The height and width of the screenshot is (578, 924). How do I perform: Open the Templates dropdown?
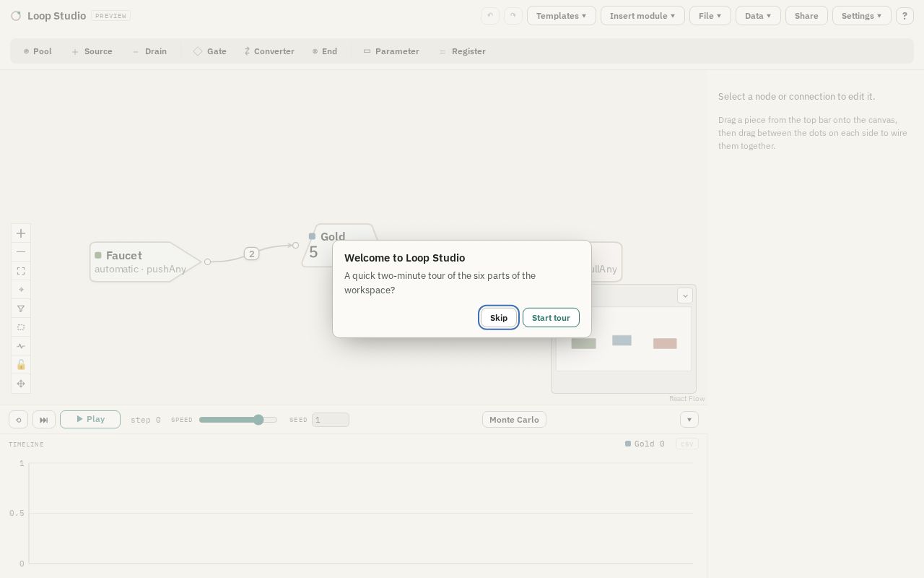[562, 16]
